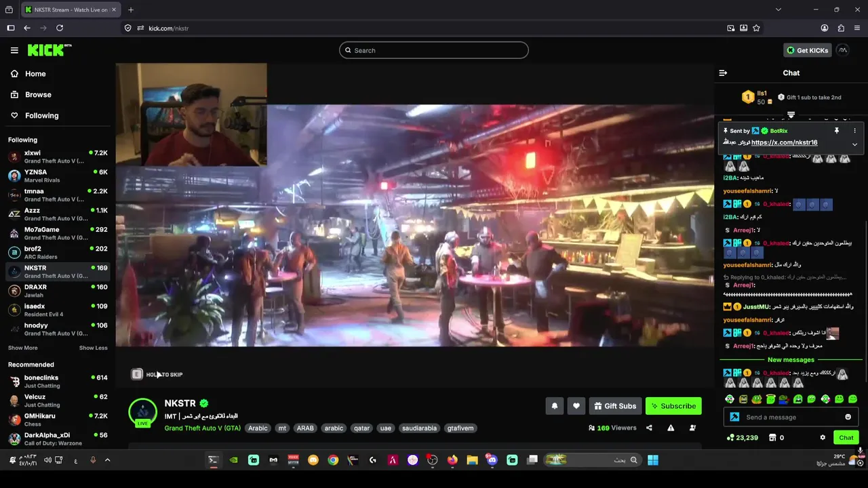Open DarkAlpha_xDi recommended channel
Screen dimensions: 868x488
[58, 439]
